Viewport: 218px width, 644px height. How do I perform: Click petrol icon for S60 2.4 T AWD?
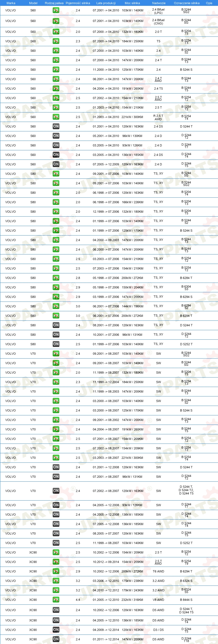point(56,79)
